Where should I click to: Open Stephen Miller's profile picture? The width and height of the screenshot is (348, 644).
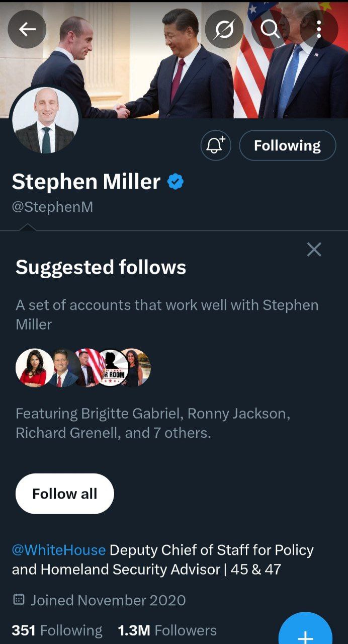(x=45, y=121)
